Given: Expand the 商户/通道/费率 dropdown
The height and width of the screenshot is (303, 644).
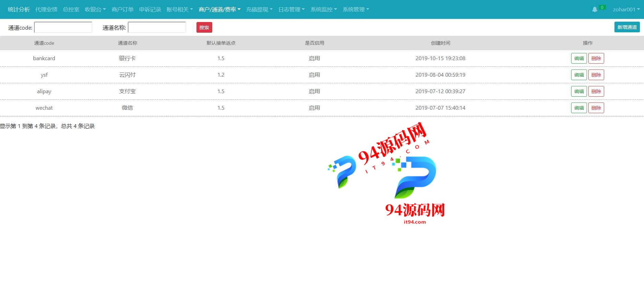Looking at the screenshot, I should click(219, 10).
